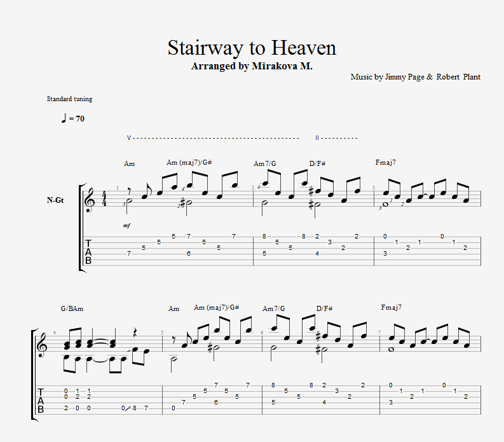Click the 4/4 time signature

[x=104, y=199]
